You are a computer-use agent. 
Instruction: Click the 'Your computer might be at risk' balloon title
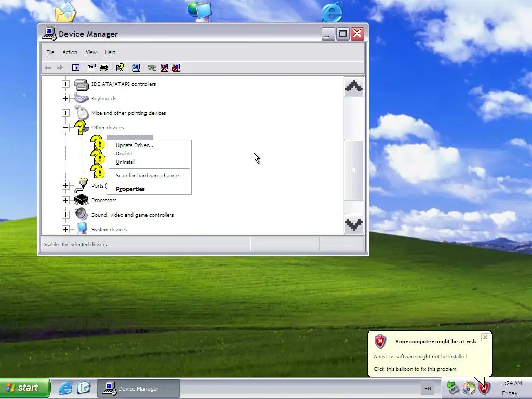(x=436, y=342)
